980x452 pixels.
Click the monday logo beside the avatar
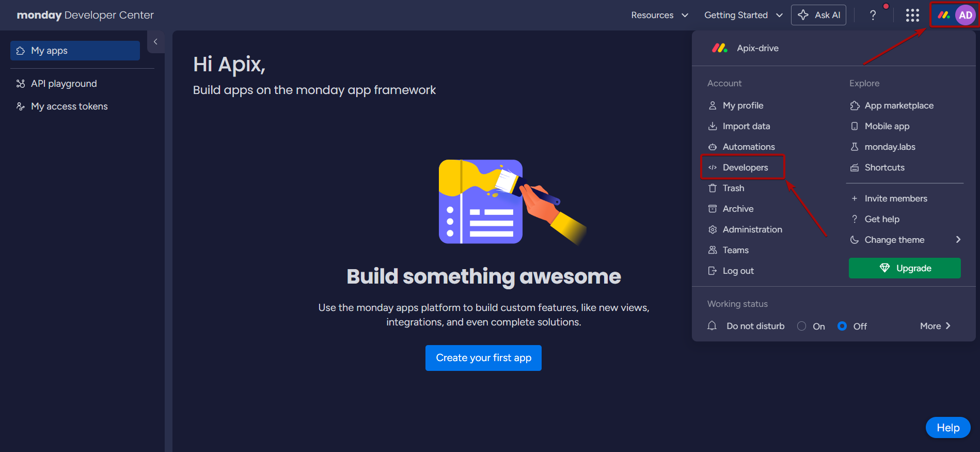pos(943,15)
